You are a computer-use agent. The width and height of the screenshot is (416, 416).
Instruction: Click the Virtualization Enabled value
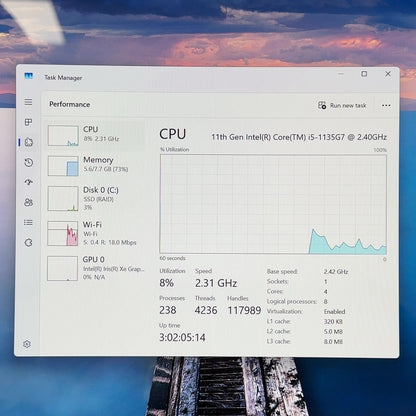click(334, 312)
